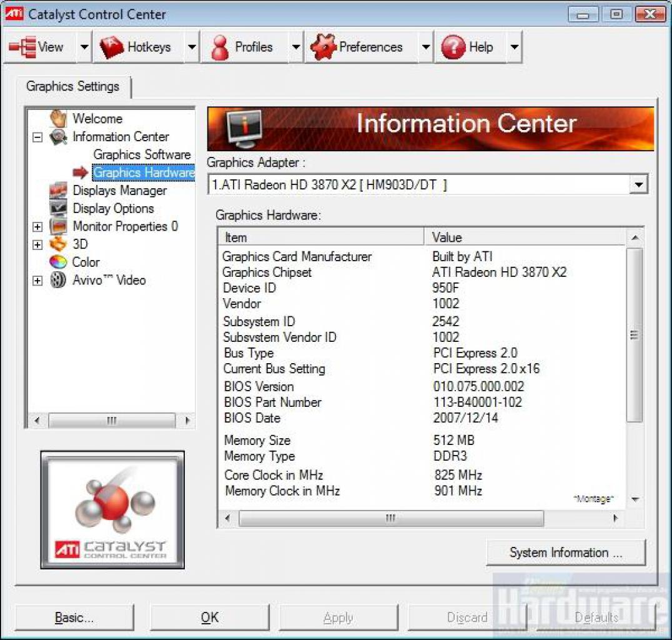
Task: Select Welcome in the tree
Action: click(x=97, y=118)
